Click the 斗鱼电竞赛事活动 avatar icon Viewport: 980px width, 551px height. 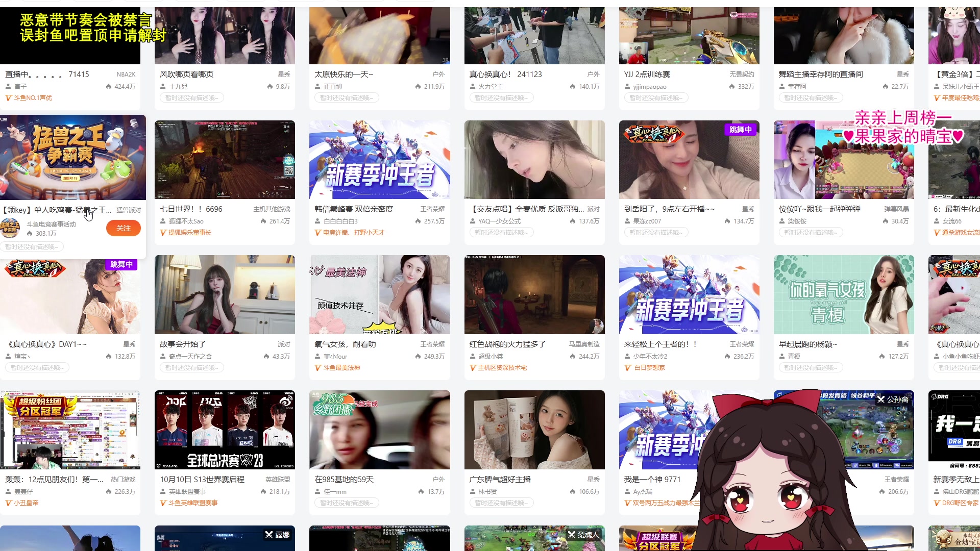pyautogui.click(x=11, y=228)
